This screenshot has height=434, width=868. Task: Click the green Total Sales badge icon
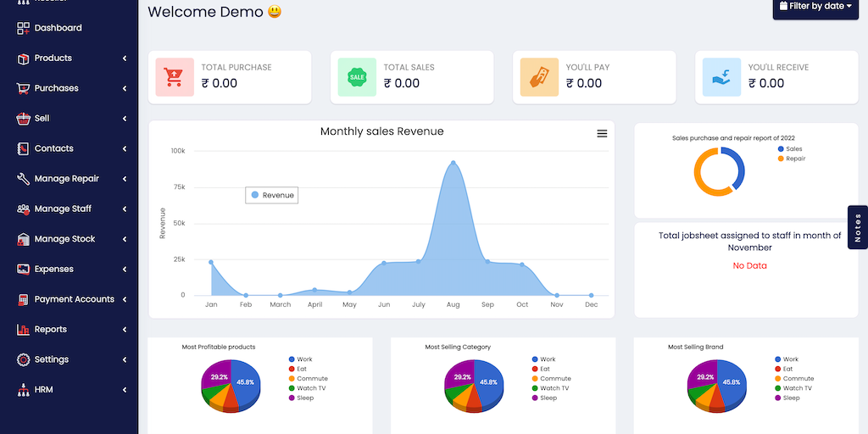pyautogui.click(x=357, y=77)
